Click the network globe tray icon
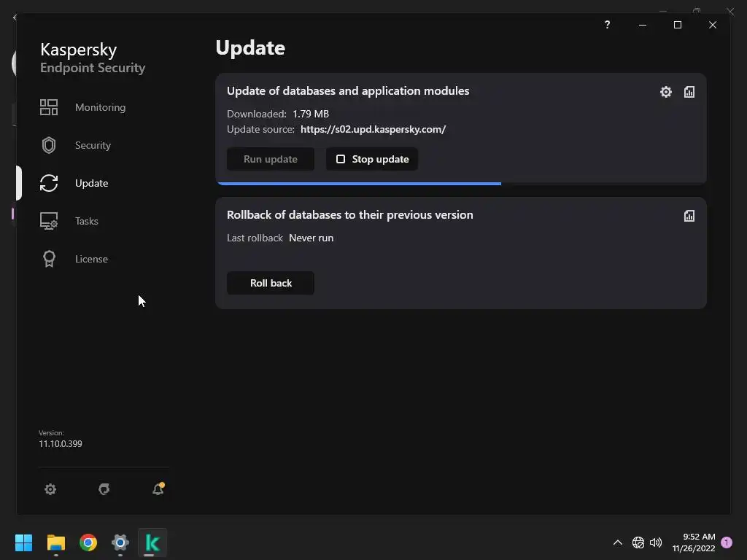The image size is (747, 560). (638, 542)
